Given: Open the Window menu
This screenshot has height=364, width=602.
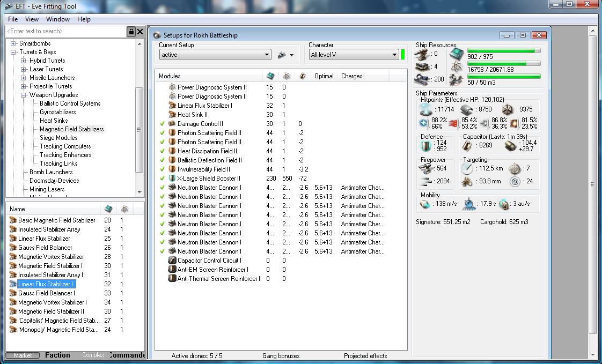Looking at the screenshot, I should (58, 19).
